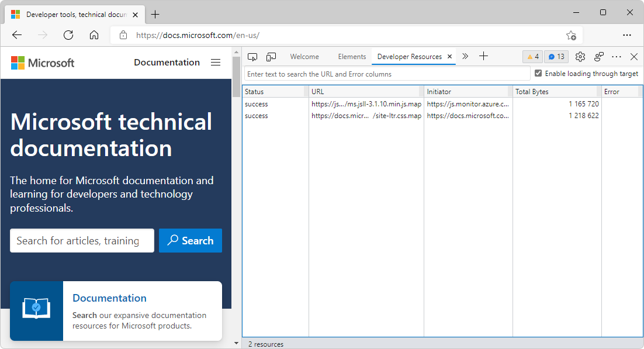Open the favorites star in address bar

pyautogui.click(x=572, y=35)
